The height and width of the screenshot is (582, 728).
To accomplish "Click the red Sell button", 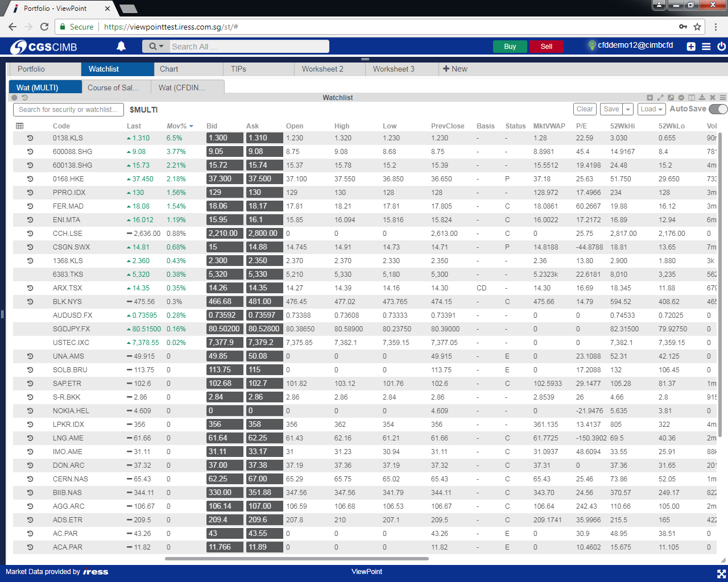I will pyautogui.click(x=547, y=47).
